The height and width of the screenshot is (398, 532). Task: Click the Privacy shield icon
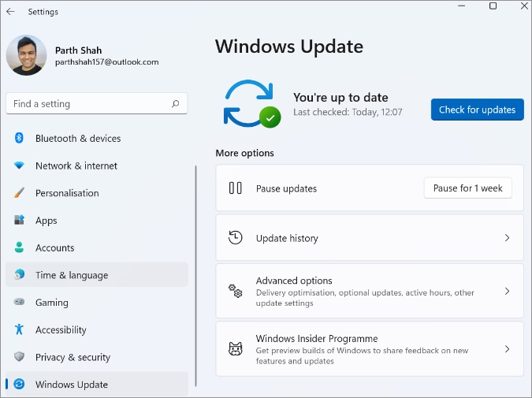tap(20, 356)
